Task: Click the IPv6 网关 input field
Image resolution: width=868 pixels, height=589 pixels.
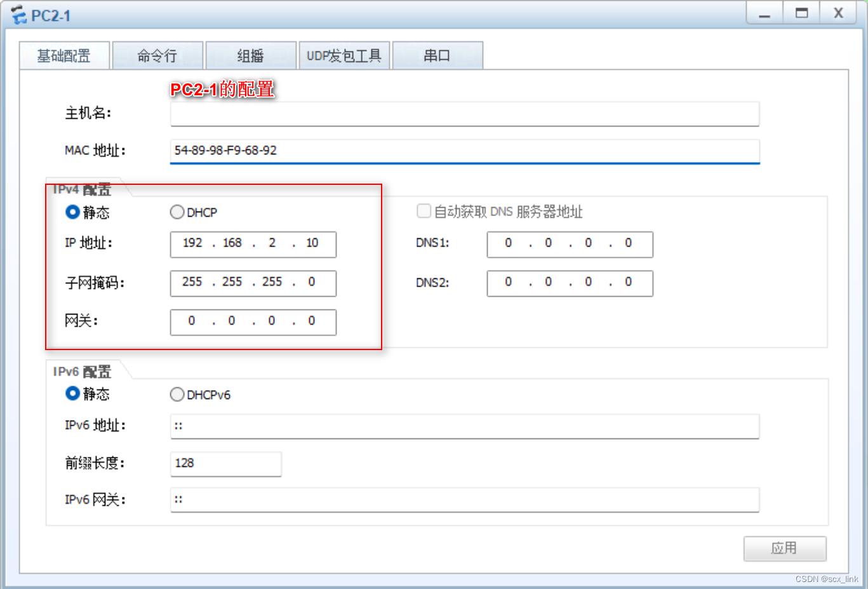Action: [x=465, y=500]
